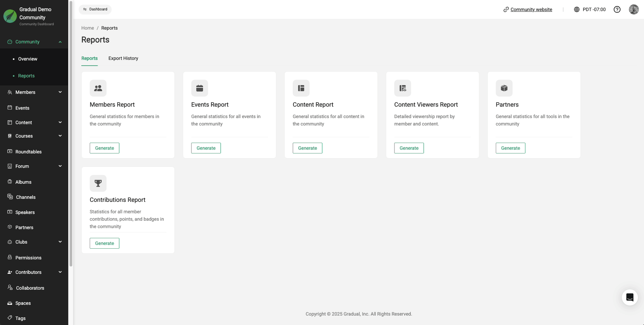644x325 pixels.
Task: Click the Partners box icon
Action: (x=504, y=88)
